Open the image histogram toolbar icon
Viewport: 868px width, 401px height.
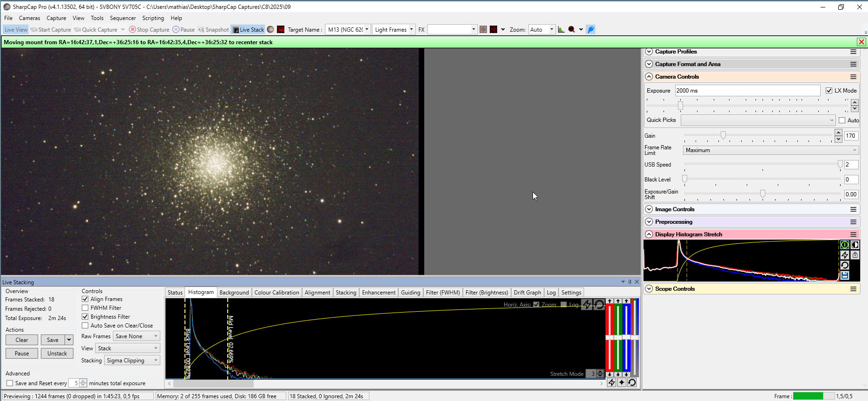561,29
